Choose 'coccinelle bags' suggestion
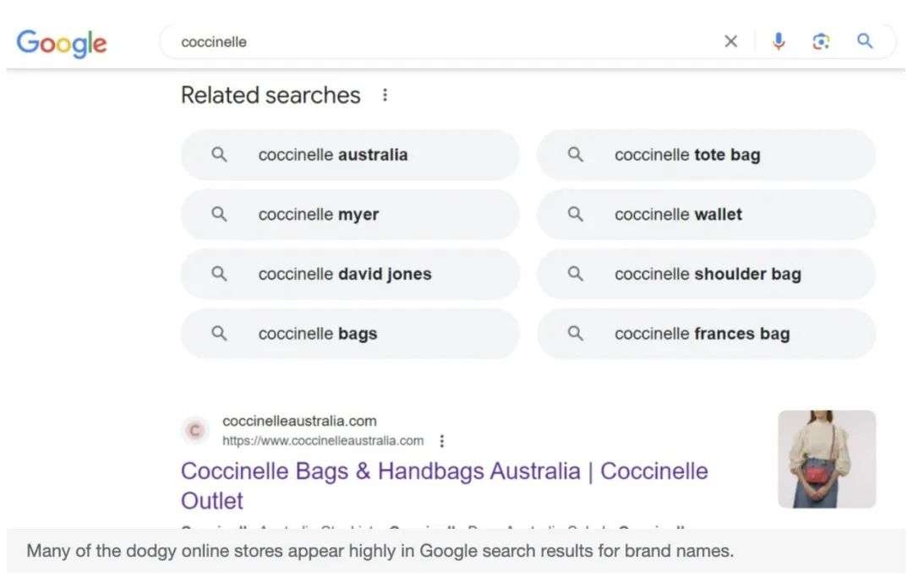 point(350,334)
